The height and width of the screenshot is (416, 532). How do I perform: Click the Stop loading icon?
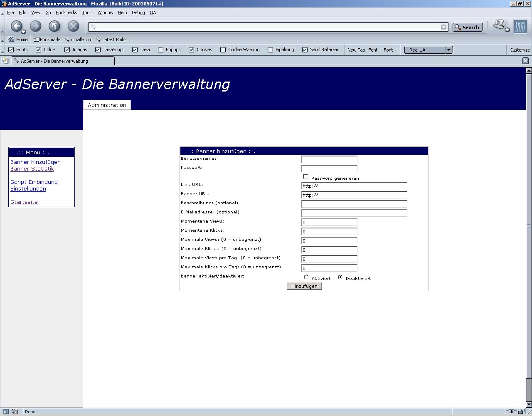point(74,26)
